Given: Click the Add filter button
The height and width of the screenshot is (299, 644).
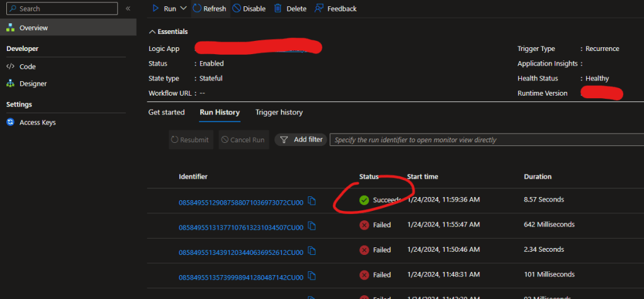Looking at the screenshot, I should point(301,140).
